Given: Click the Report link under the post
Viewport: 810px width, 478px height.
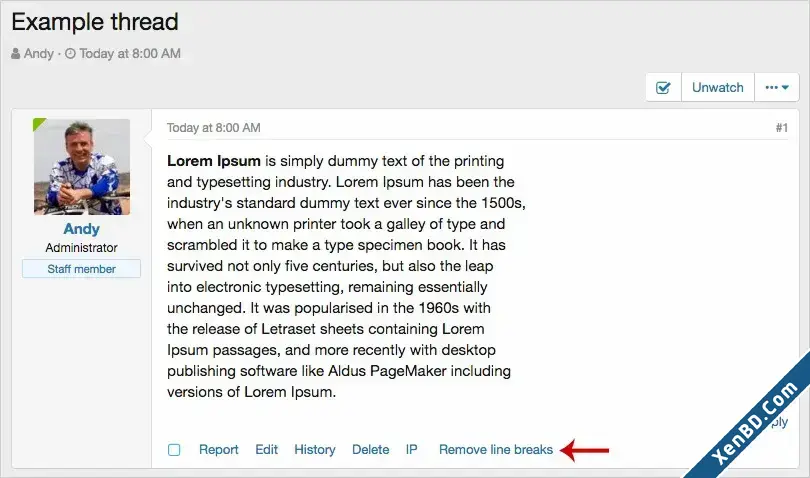Looking at the screenshot, I should coord(219,450).
